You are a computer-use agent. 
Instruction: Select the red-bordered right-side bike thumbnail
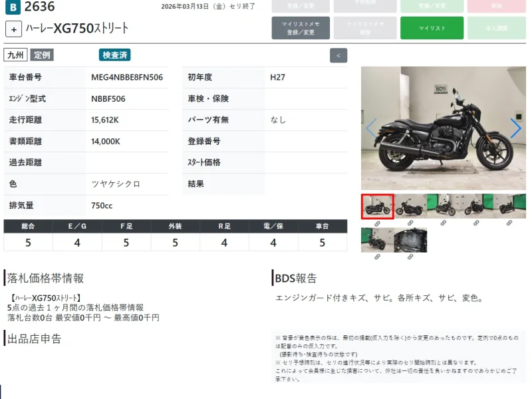(377, 206)
